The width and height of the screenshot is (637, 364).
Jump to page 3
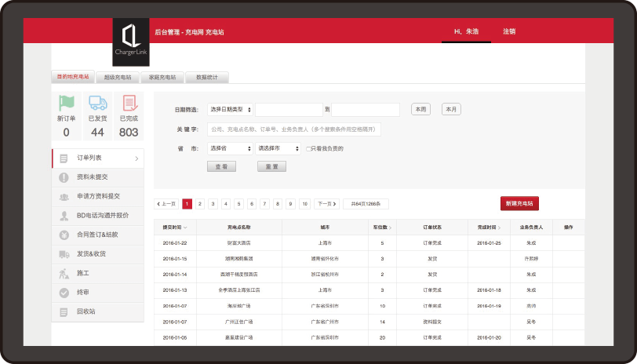coord(213,204)
